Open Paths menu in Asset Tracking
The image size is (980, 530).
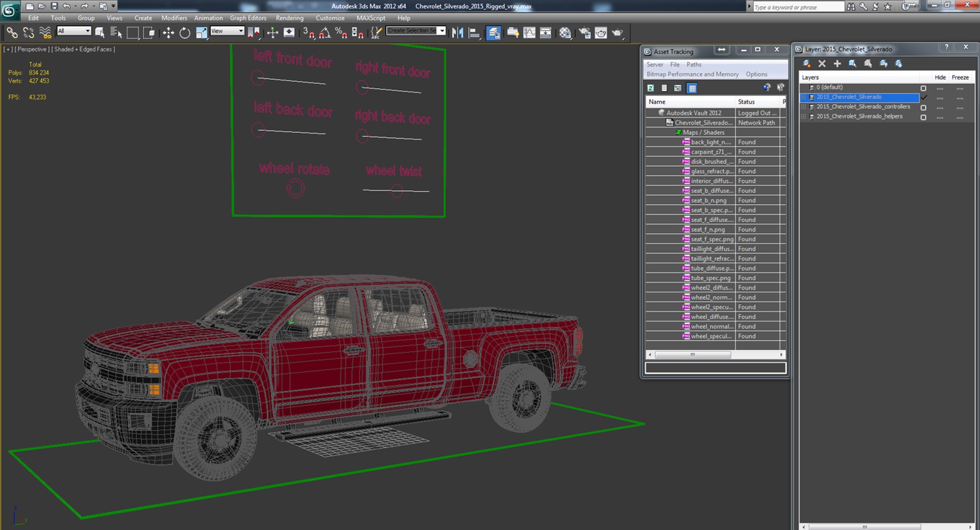pos(694,64)
